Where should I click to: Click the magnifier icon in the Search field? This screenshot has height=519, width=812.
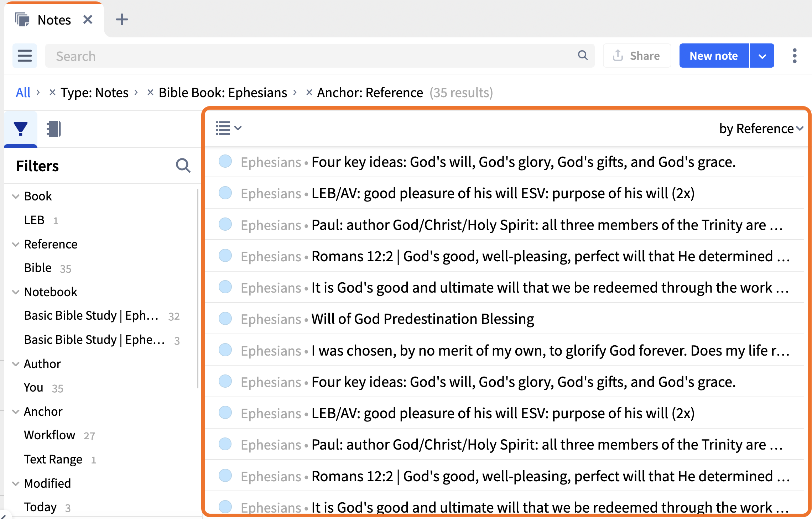click(x=583, y=55)
